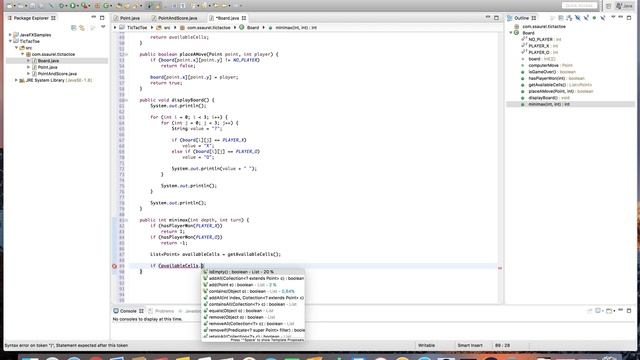Toggle fold for displayBoard method
640x360 pixels.
point(126,100)
